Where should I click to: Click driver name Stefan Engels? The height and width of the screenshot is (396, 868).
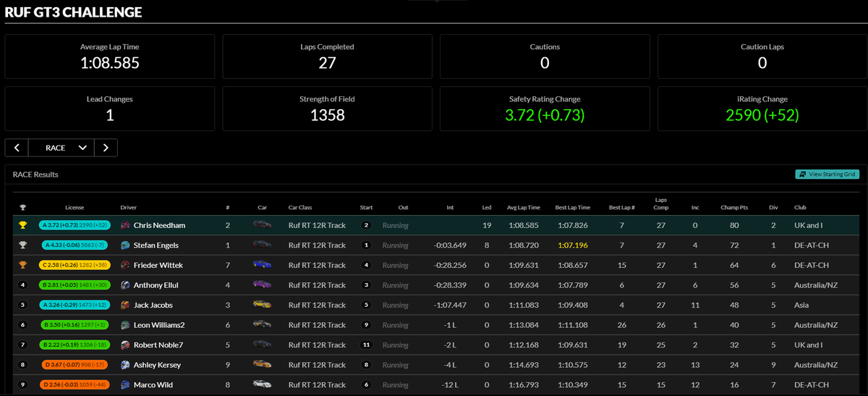[x=158, y=245]
